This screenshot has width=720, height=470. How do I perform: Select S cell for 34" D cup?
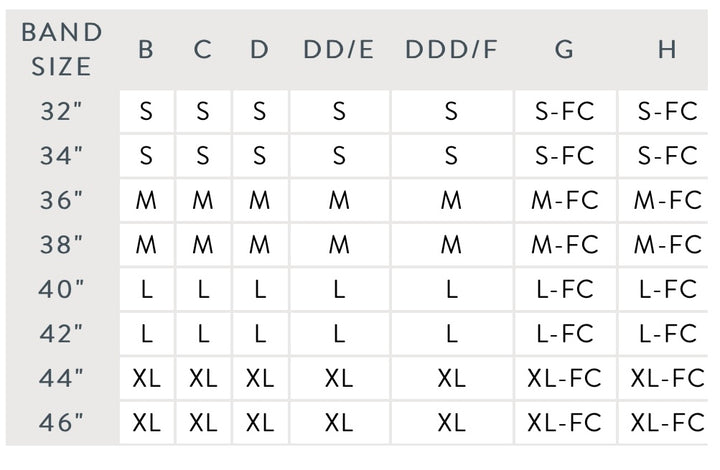point(260,156)
